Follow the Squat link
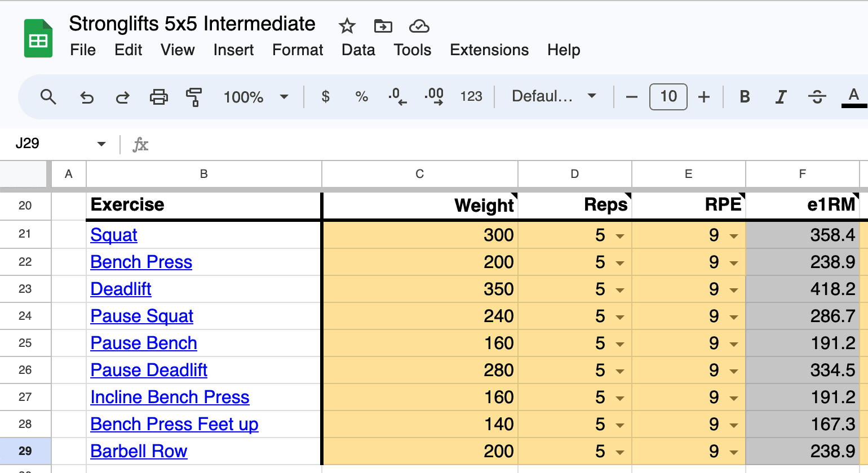868x473 pixels. [x=114, y=235]
